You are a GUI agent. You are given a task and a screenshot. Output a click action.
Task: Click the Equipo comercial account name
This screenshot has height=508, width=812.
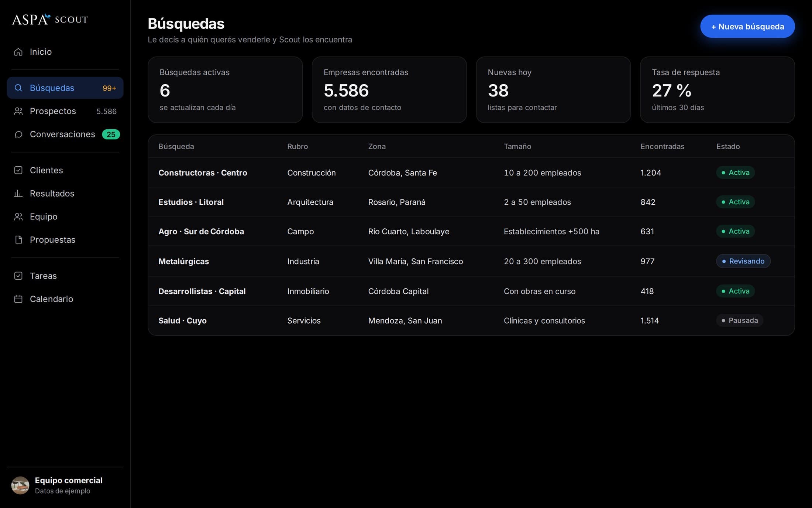(x=69, y=481)
